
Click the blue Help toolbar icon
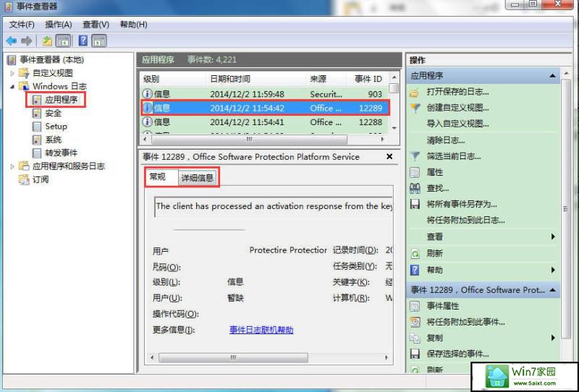click(83, 41)
